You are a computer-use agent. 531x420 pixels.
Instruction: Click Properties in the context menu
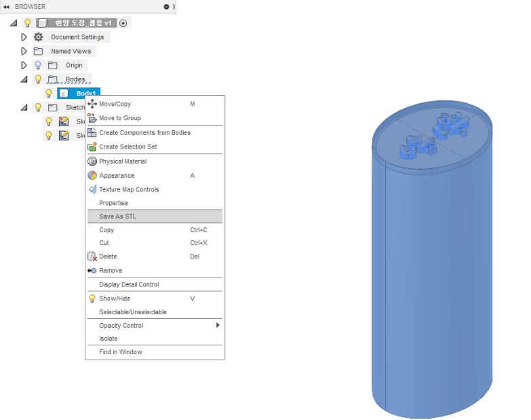[x=113, y=203]
